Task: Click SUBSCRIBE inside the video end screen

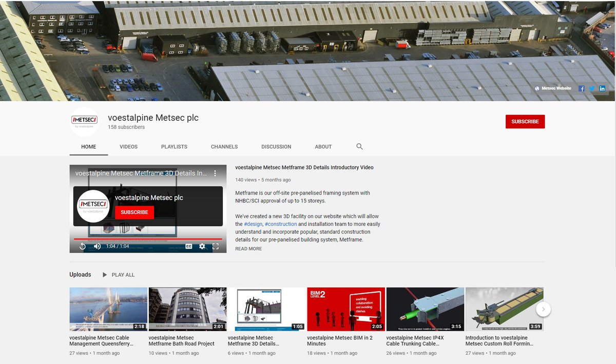Action: click(134, 212)
